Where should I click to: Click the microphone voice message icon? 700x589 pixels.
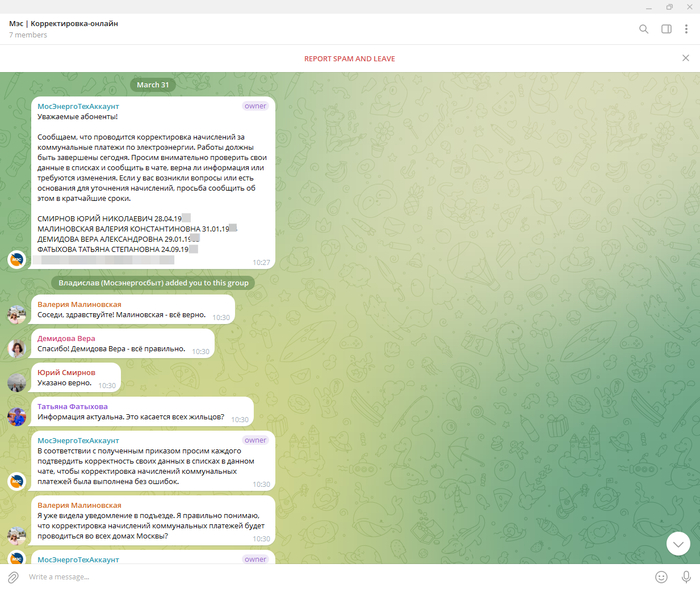tap(686, 577)
